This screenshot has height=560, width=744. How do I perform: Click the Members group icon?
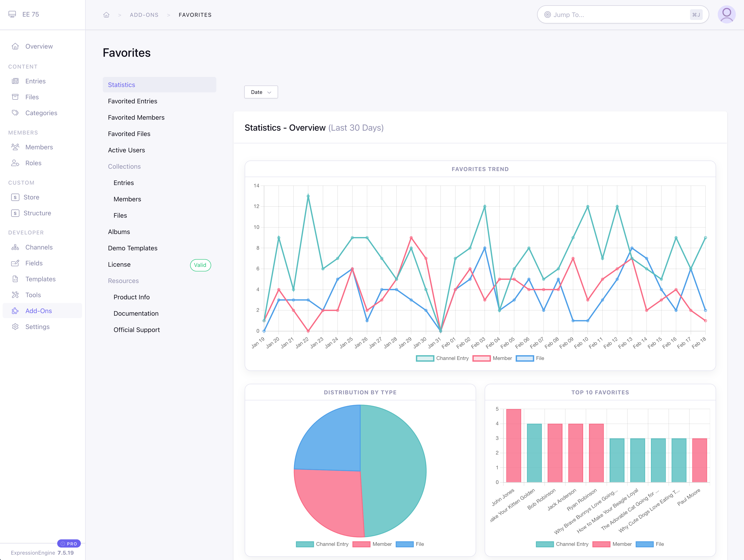(x=15, y=147)
